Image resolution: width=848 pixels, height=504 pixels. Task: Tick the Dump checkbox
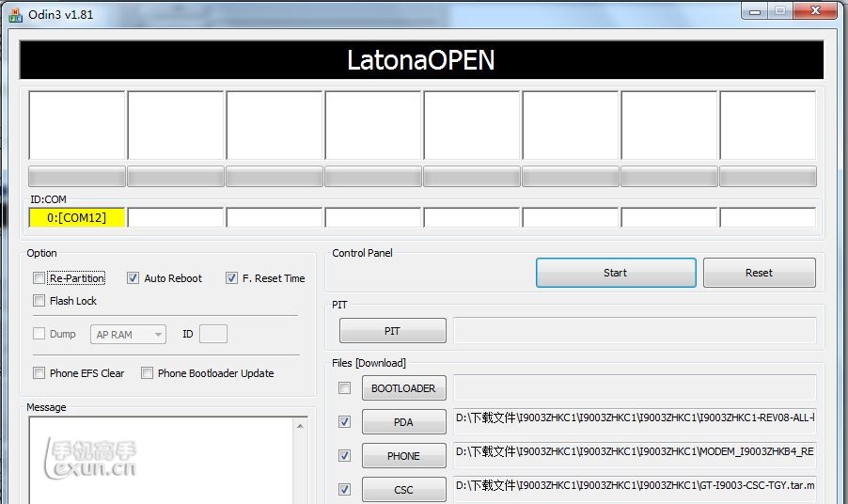point(39,333)
